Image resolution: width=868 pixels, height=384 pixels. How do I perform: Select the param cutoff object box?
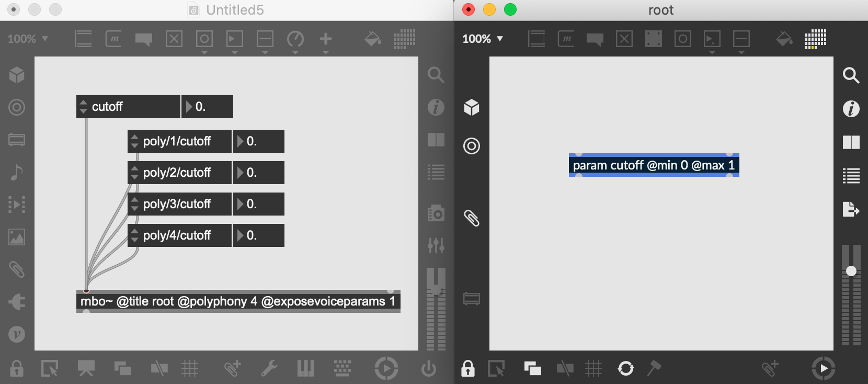654,165
